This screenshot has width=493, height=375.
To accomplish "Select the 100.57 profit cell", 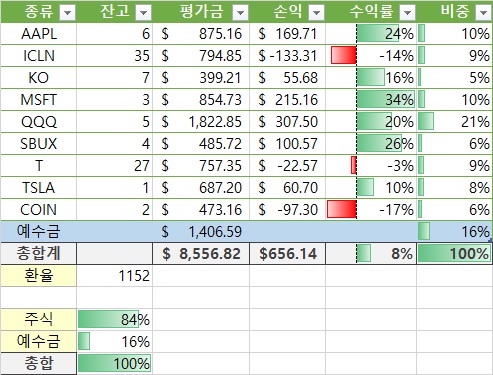I will 288,144.
